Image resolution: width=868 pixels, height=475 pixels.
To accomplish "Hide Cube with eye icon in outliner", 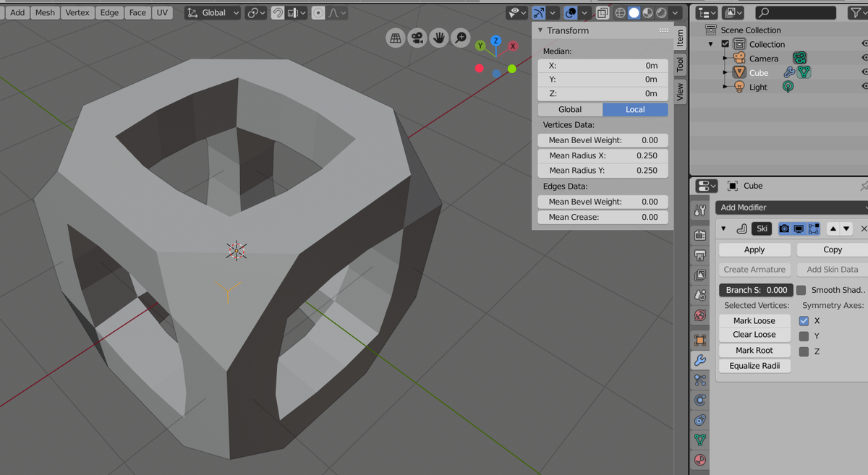I will click(x=864, y=72).
